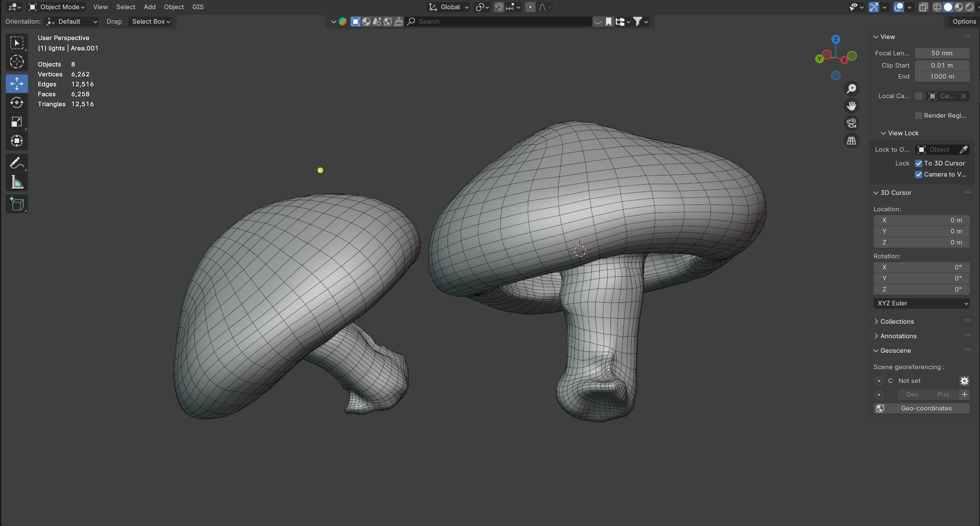Screen dimensions: 980x526
Task: Activate the 3D Cursor tool
Action: (16, 62)
